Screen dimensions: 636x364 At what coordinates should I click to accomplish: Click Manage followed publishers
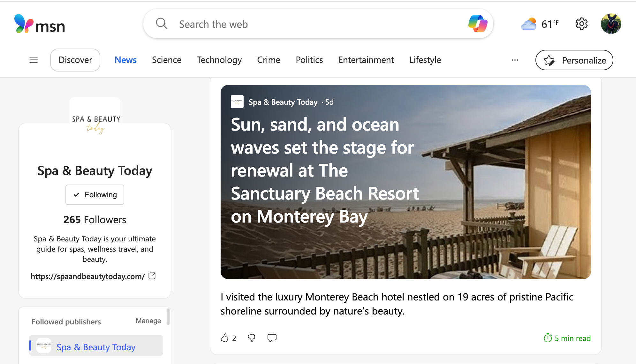[148, 321]
